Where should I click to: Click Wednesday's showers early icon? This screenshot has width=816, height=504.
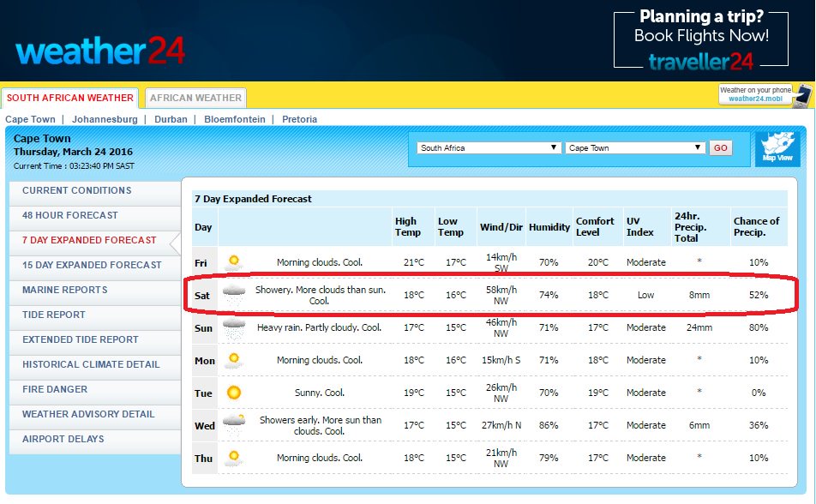(x=234, y=425)
